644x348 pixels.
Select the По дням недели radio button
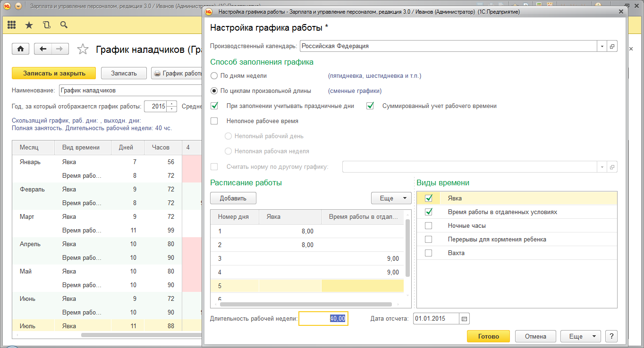[214, 76]
